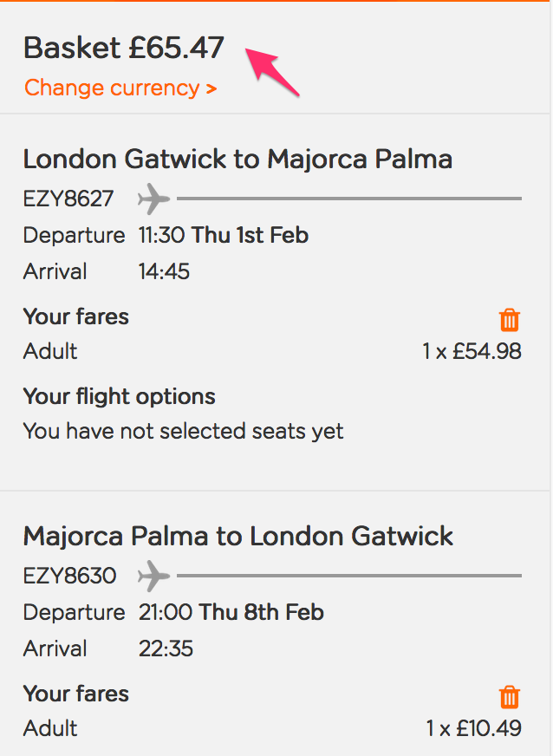
Task: Click flight number EZY8630
Action: [69, 575]
